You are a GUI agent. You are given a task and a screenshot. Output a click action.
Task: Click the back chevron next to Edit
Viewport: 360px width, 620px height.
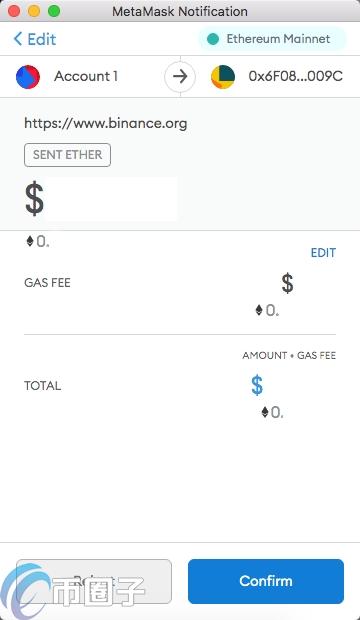(x=18, y=39)
